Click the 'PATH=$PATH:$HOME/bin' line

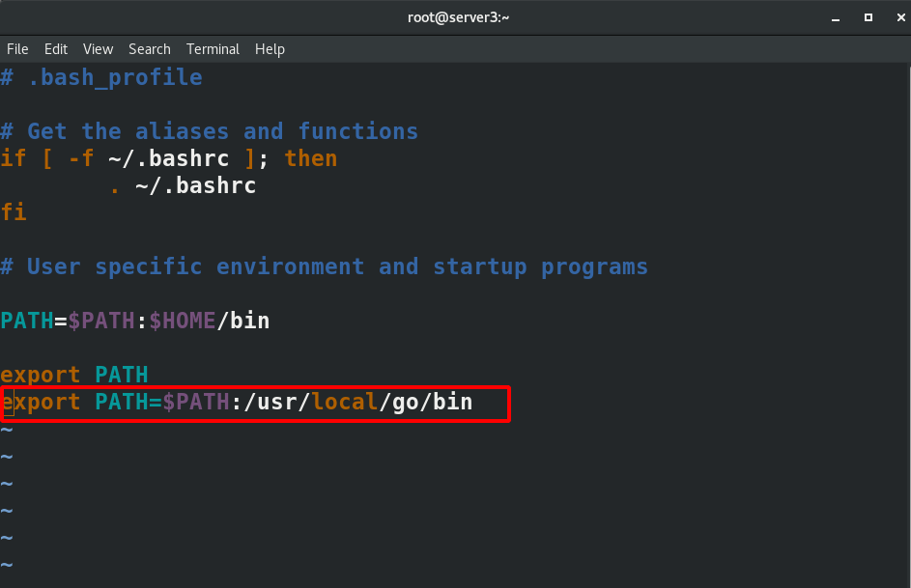[135, 321]
